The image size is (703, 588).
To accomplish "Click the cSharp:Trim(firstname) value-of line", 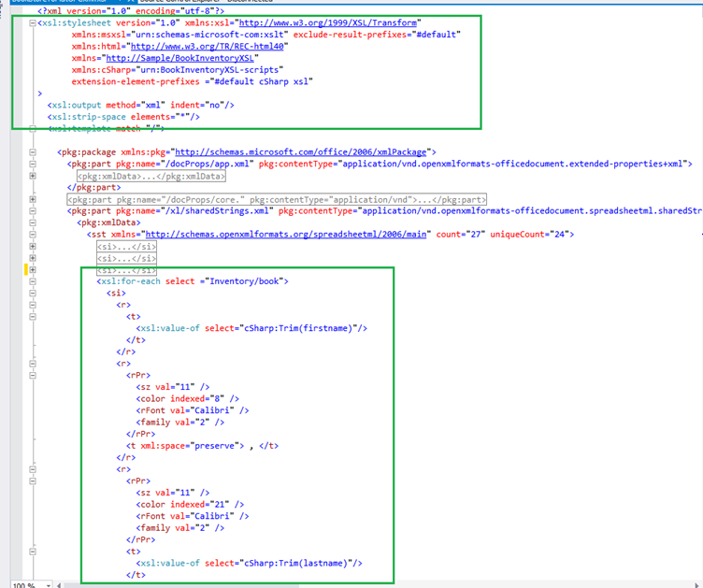I will [251, 328].
